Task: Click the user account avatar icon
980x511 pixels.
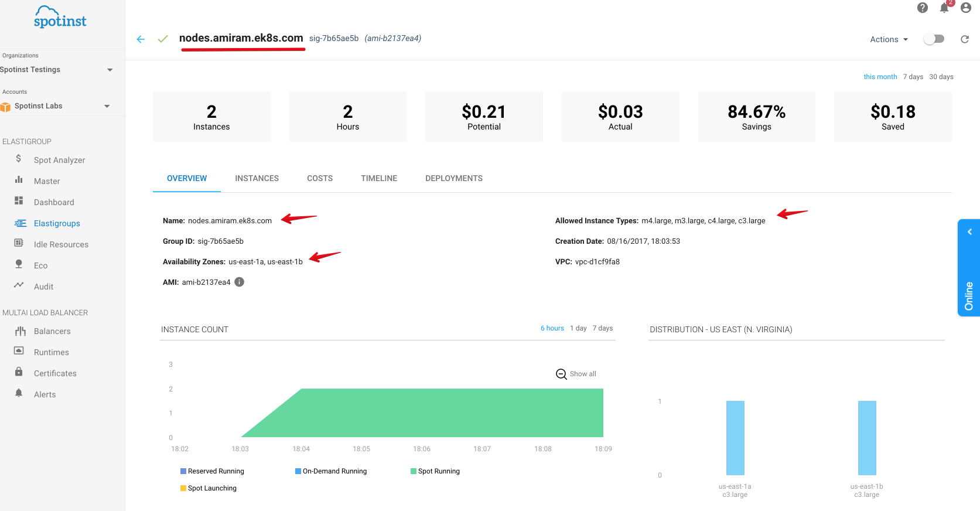Action: pyautogui.click(x=965, y=8)
